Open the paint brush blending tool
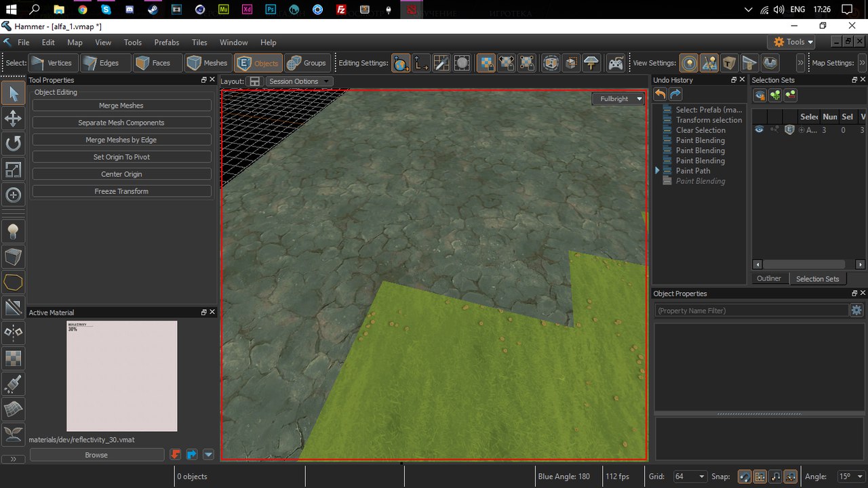 pyautogui.click(x=13, y=384)
